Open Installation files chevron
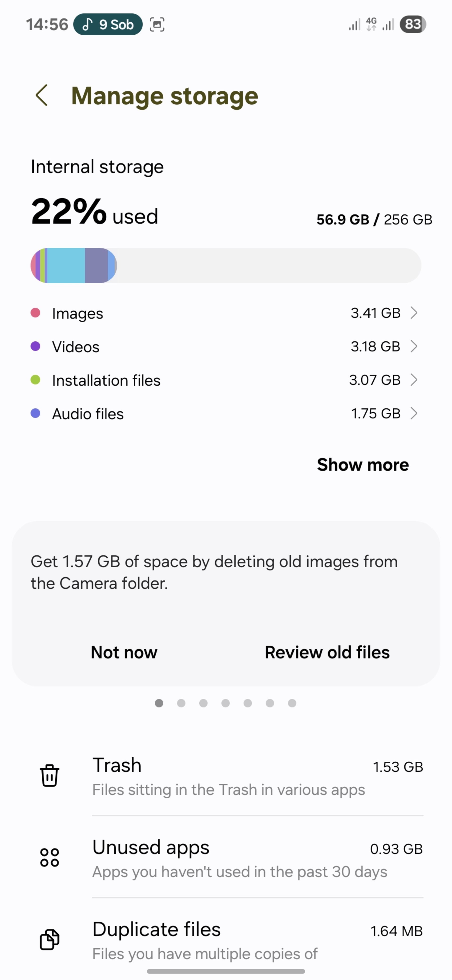The width and height of the screenshot is (452, 980). pyautogui.click(x=414, y=380)
